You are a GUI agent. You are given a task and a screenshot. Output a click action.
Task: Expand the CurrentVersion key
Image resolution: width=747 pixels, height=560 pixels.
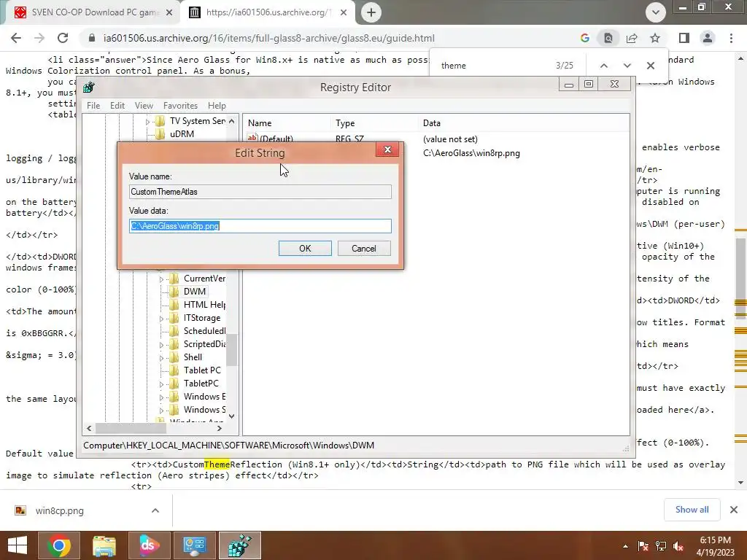pos(161,279)
